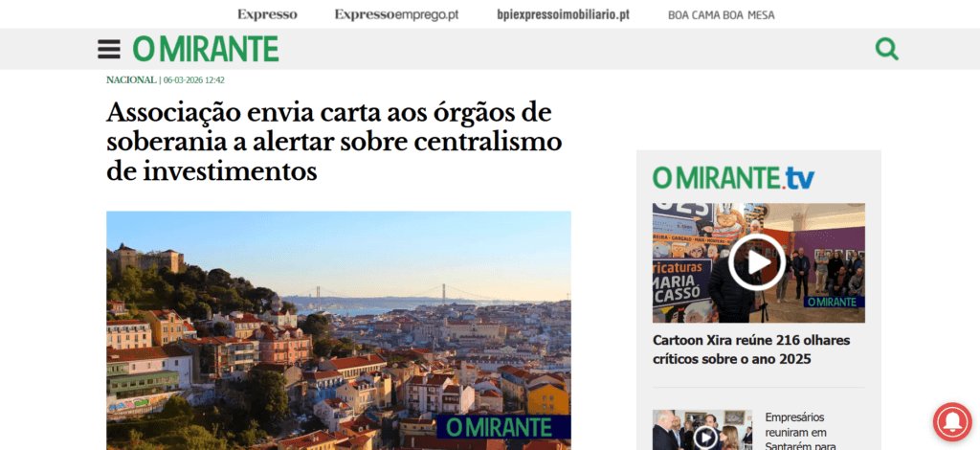980x450 pixels.
Task: Click the red notification bell button
Action: 952,422
